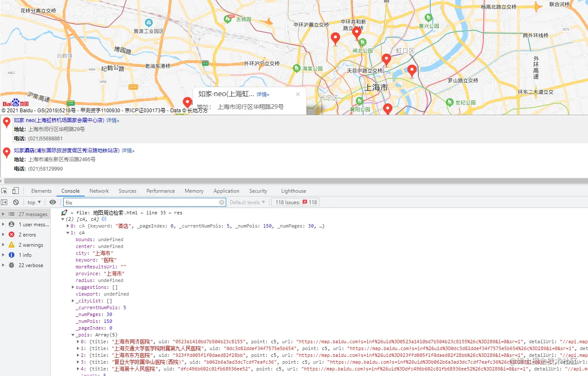Image resolution: width=588 pixels, height=376 pixels.
Task: Click the 上海市 city label on map
Action: 376,88
